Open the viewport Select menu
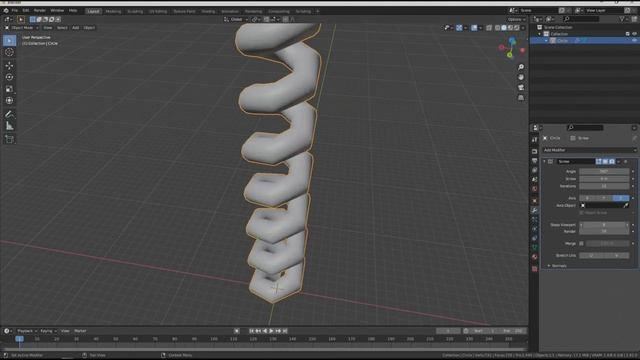 (x=62, y=28)
